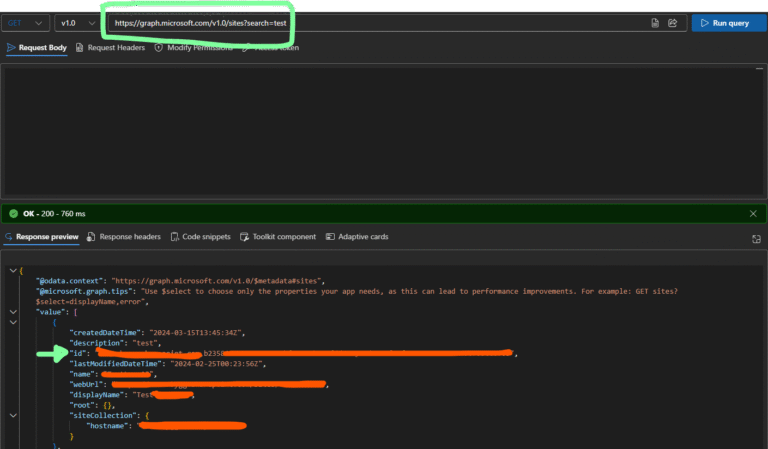The width and height of the screenshot is (768, 449).
Task: Click the "description" value "test"
Action: coord(145,343)
